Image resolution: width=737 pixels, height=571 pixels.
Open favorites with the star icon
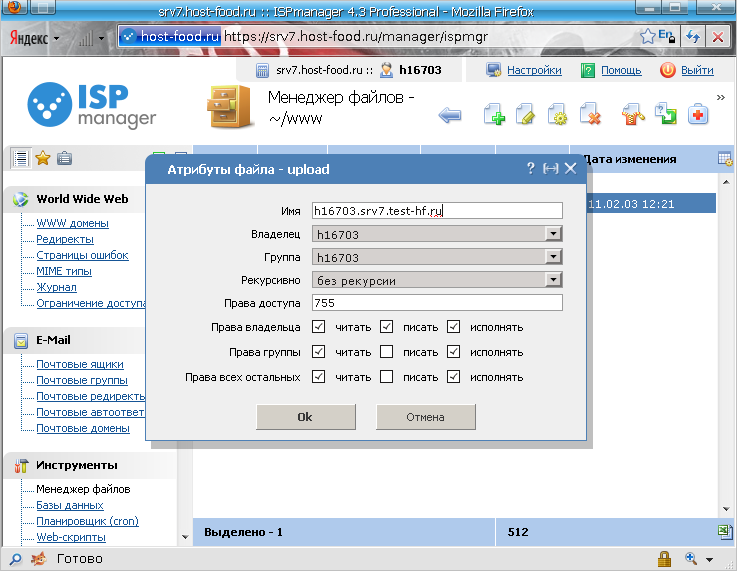[42, 158]
